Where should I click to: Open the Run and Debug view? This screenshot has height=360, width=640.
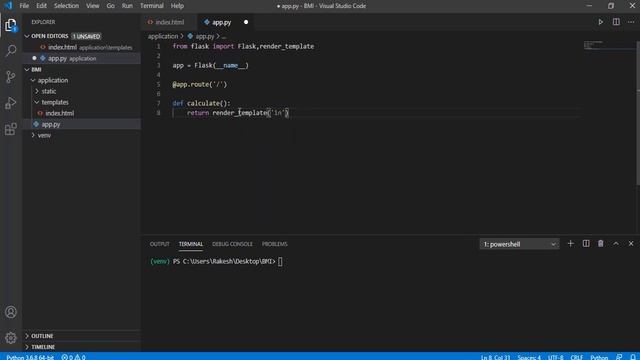pyautogui.click(x=11, y=103)
